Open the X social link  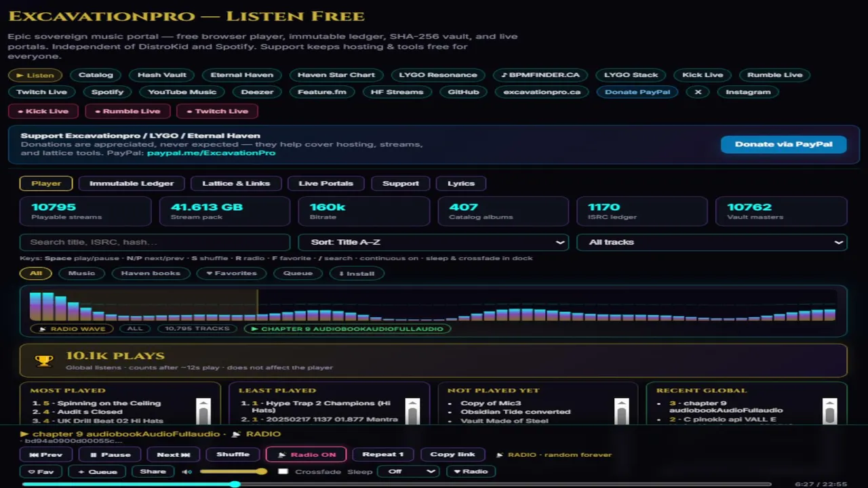pyautogui.click(x=698, y=92)
